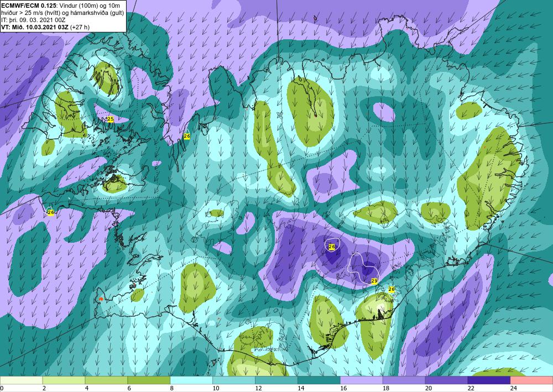
Task: Pick the 20–22 m/s violet legend swatch
Action: click(x=446, y=380)
